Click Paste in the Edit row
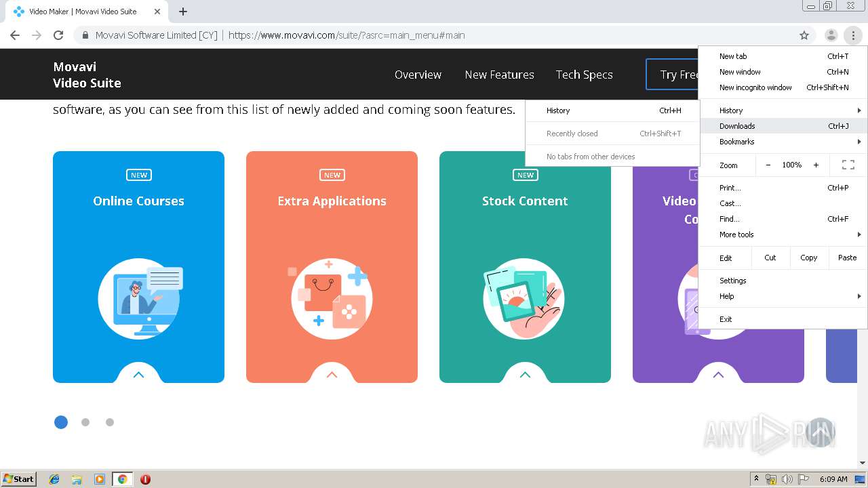Screen dimensions: 868x488 click(x=847, y=258)
